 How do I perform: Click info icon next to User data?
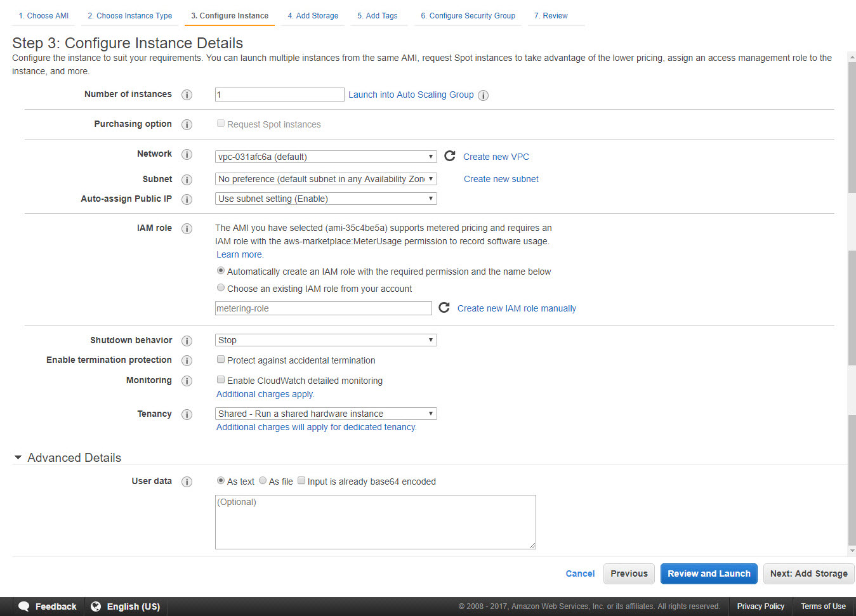[x=187, y=482]
